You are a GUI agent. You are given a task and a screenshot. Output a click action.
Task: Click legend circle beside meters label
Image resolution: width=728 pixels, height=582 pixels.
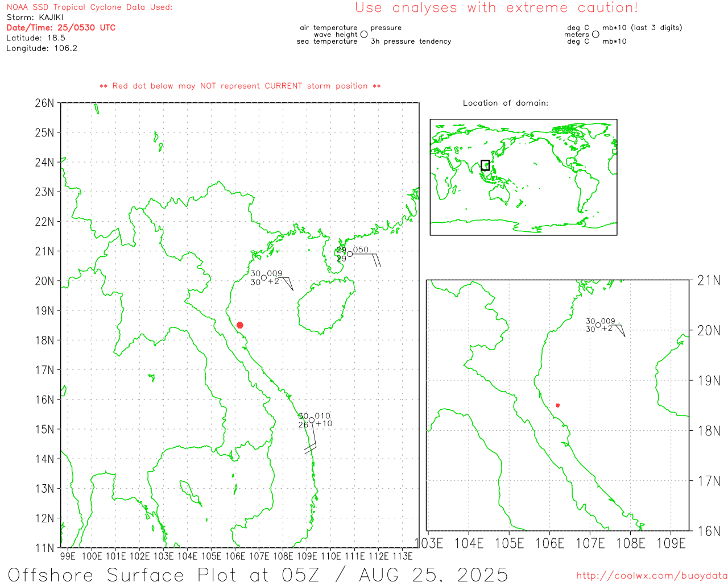tap(595, 34)
